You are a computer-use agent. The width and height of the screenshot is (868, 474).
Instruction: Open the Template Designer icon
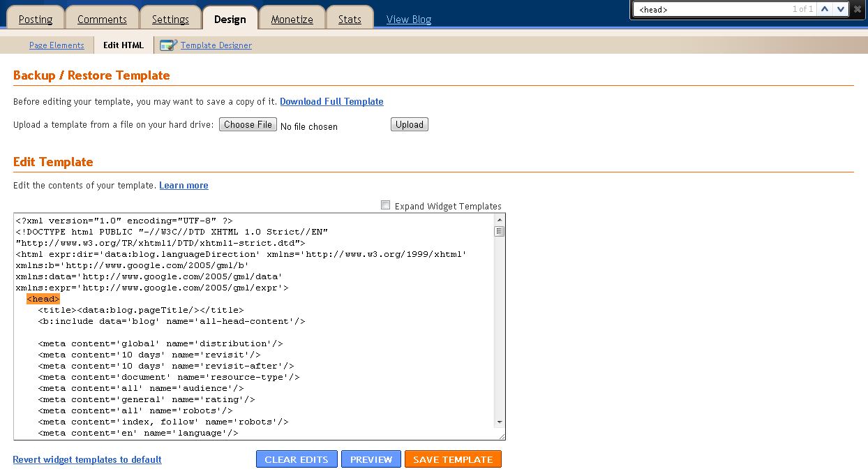(x=168, y=45)
